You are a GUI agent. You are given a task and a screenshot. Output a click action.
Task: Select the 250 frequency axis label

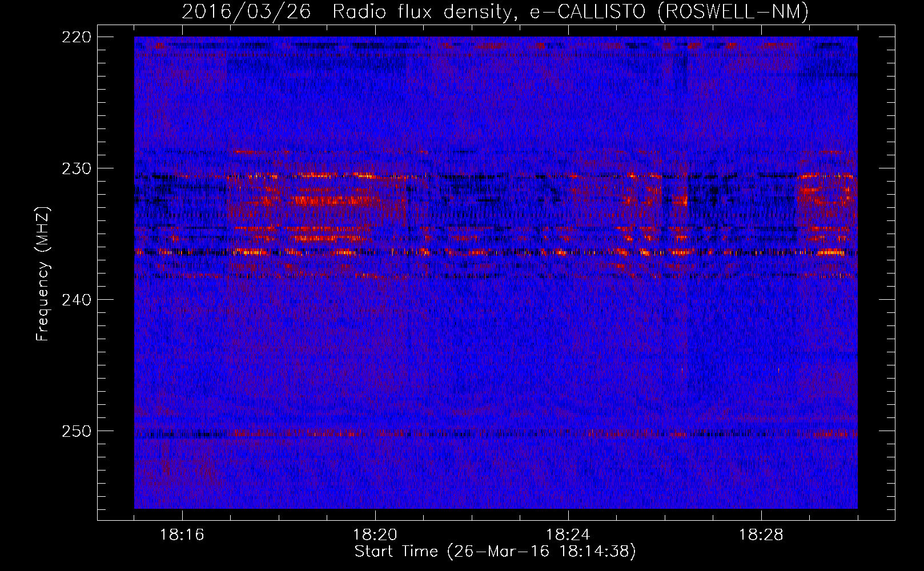click(x=76, y=431)
